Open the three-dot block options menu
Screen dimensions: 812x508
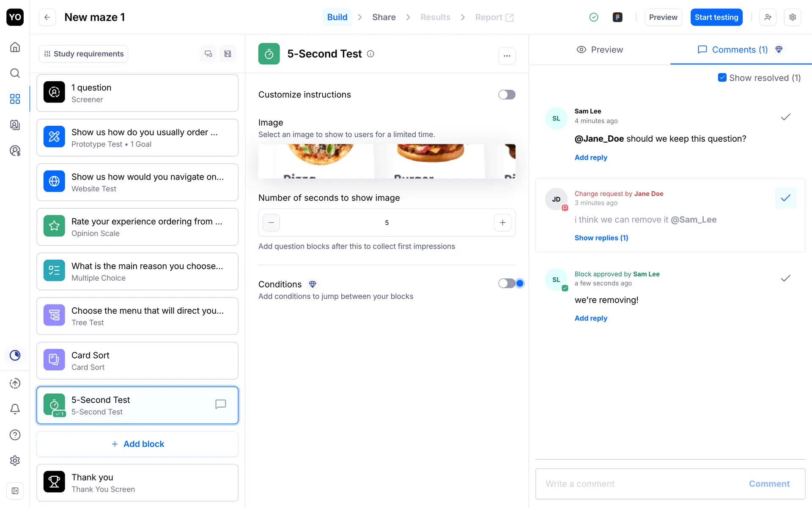[x=507, y=56]
